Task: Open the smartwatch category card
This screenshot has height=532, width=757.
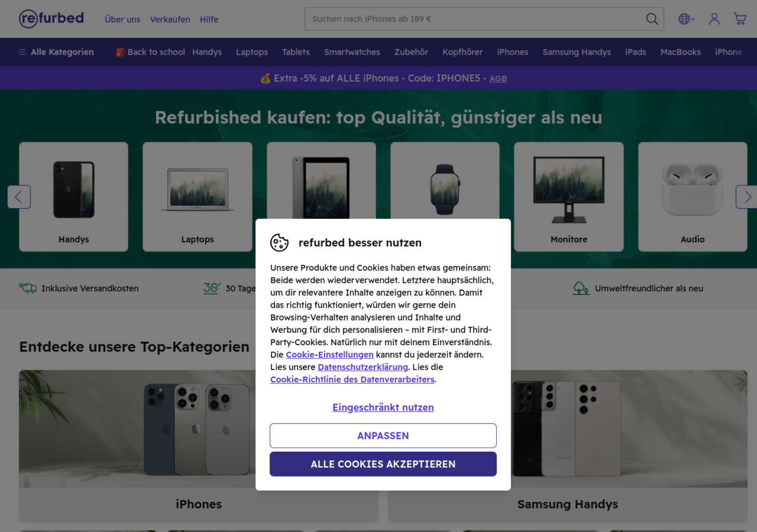Action: click(x=445, y=181)
